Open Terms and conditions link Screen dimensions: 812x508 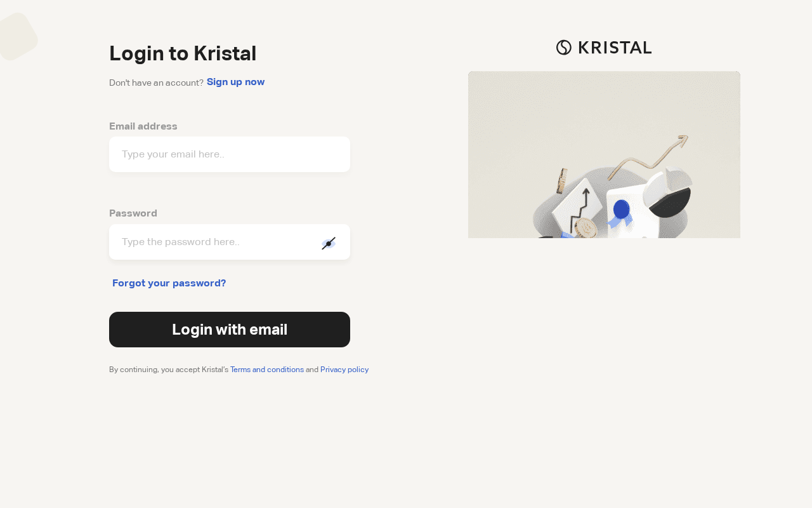(x=267, y=370)
